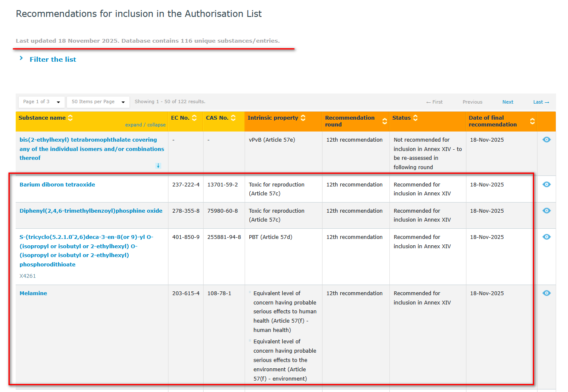This screenshot has height=392, width=568.
Task: Click Intrinsic property sort arrows
Action: coord(303,118)
